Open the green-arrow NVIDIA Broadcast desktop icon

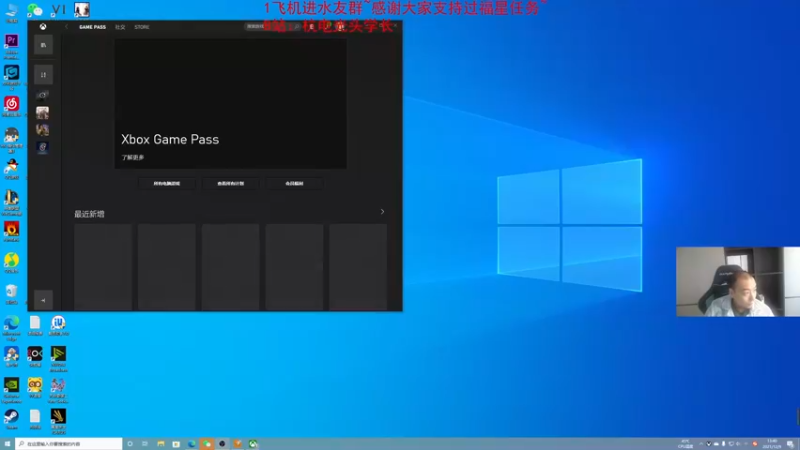click(58, 358)
